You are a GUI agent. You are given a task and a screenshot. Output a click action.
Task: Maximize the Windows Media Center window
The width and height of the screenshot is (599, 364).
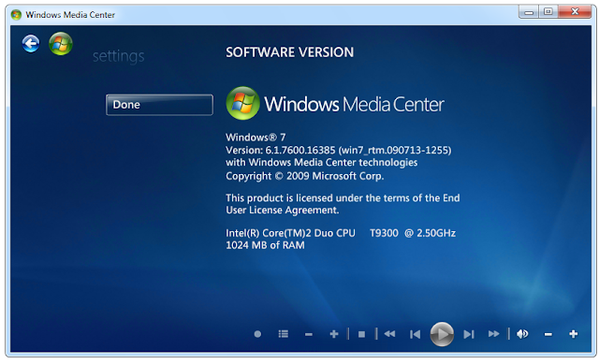(x=548, y=12)
